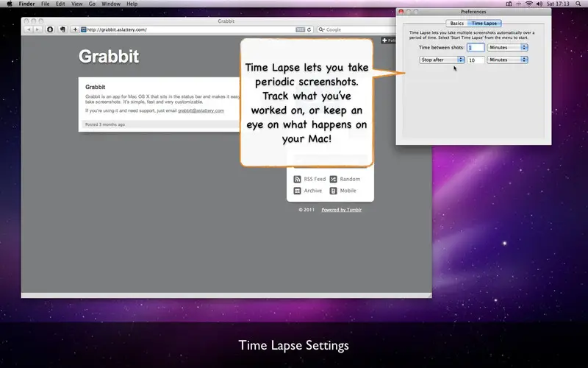This screenshot has height=368, width=588.
Task: Click the Archive icon on the Grabbit page
Action: 297,191
